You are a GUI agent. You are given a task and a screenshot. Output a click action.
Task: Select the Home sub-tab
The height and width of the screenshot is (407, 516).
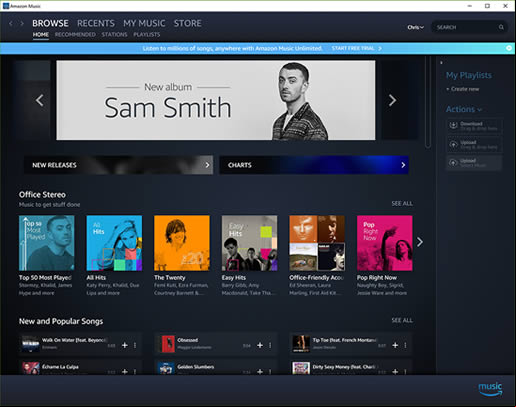pyautogui.click(x=41, y=34)
